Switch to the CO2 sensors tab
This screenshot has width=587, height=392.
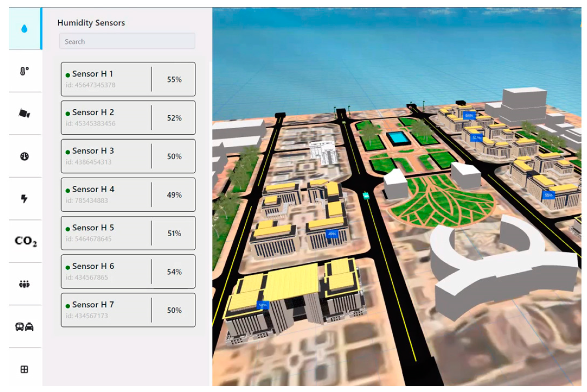25,241
